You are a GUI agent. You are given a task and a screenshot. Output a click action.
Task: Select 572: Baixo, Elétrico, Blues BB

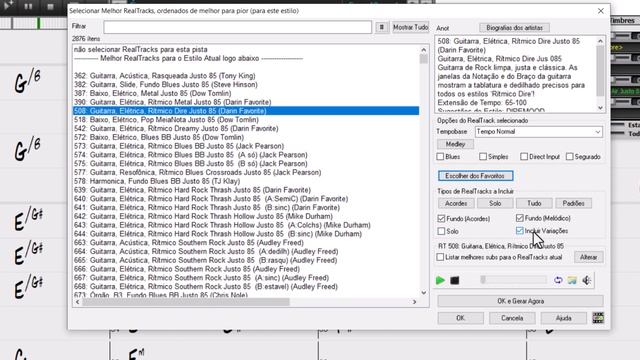click(159, 137)
